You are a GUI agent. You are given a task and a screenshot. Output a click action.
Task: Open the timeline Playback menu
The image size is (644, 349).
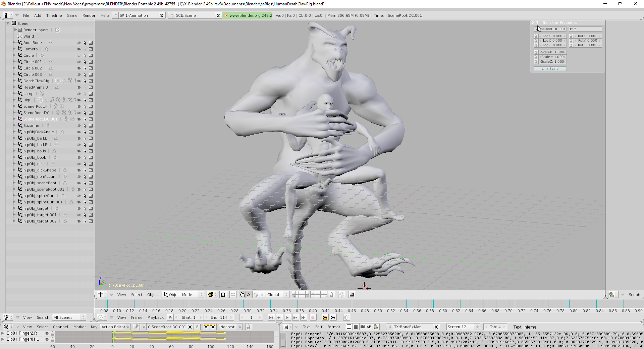pos(156,317)
